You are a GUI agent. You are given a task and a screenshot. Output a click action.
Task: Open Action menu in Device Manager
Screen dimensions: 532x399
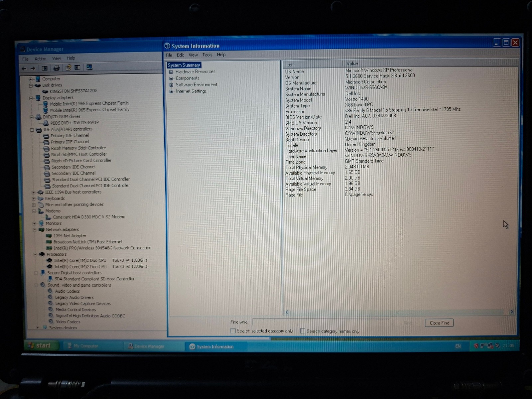40,59
